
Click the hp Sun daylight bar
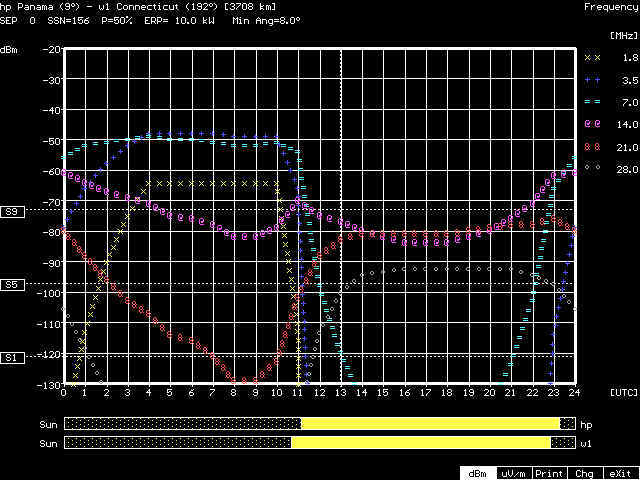coord(319,424)
